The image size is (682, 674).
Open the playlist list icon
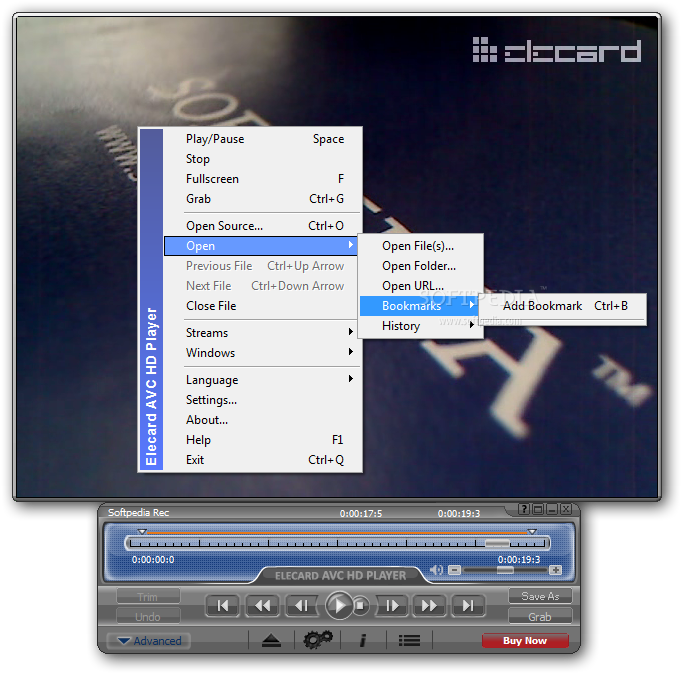pyautogui.click(x=409, y=640)
